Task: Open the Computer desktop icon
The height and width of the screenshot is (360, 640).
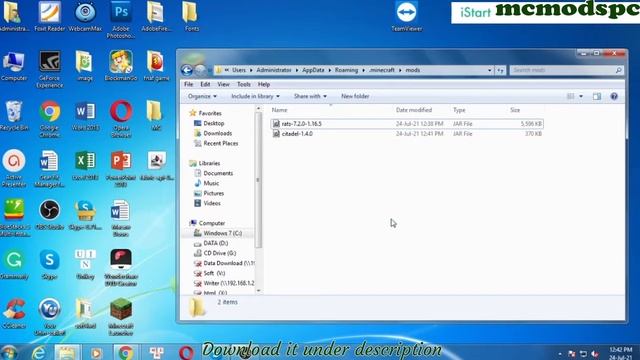Action: tap(14, 66)
